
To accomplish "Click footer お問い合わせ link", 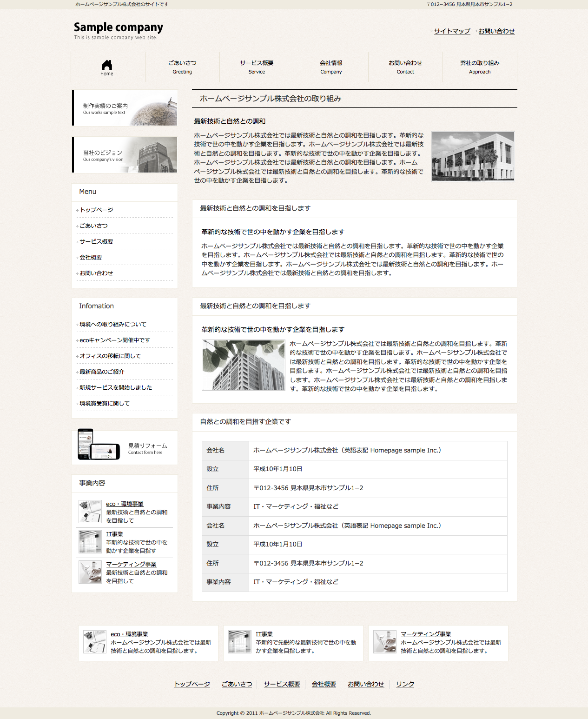I will point(366,684).
